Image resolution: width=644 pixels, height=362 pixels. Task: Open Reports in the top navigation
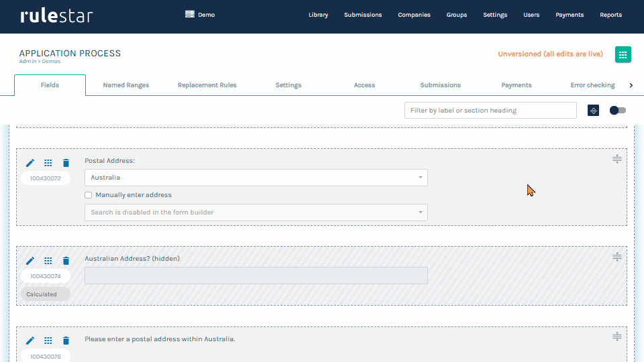[x=610, y=15]
